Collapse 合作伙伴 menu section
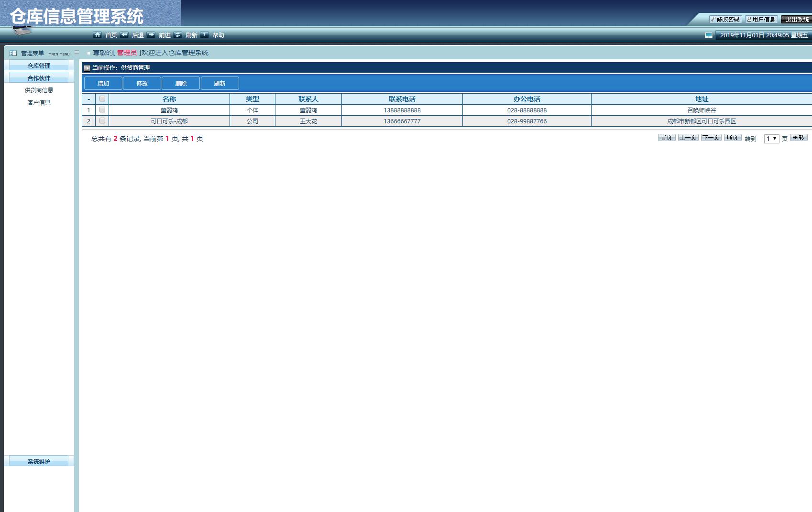 [x=39, y=78]
